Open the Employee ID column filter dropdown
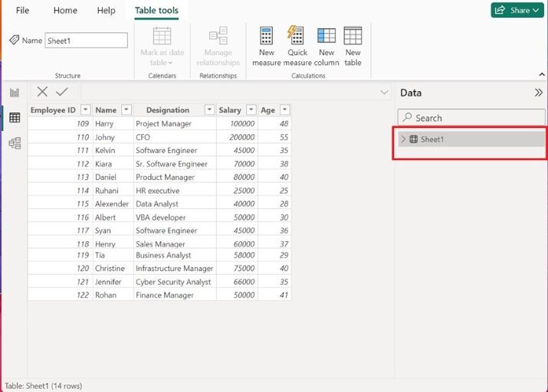This screenshot has width=548, height=392. 84,110
